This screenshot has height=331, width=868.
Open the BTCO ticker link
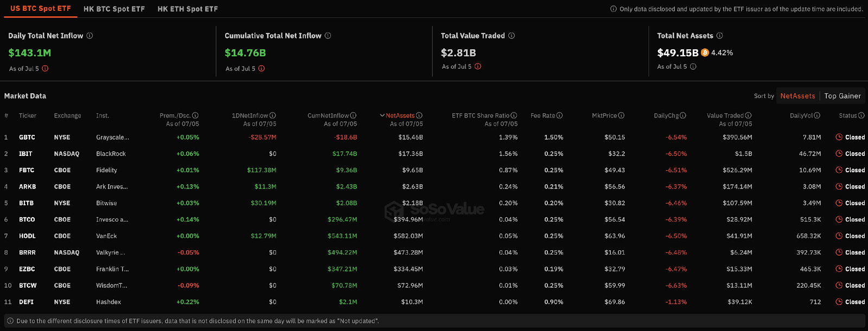[x=27, y=219]
